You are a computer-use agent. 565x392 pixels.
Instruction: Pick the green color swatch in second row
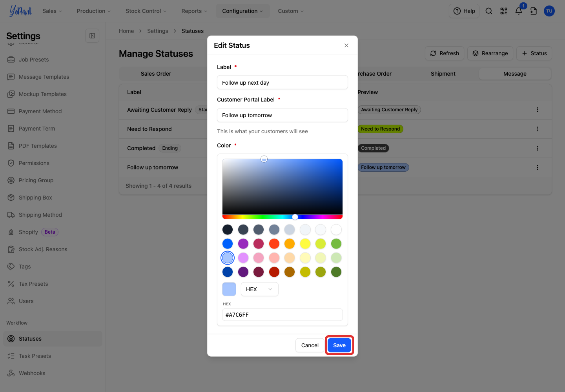tap(336, 244)
